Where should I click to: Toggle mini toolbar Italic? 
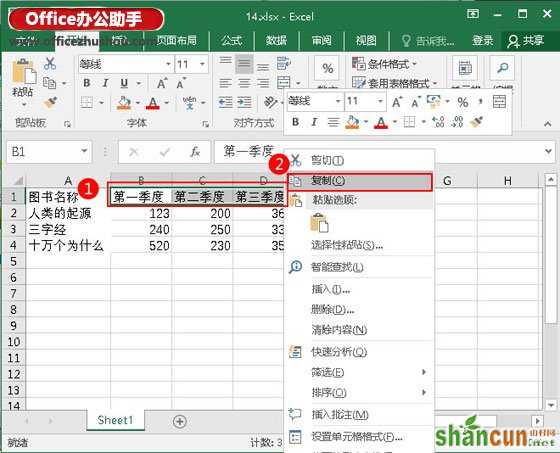[x=314, y=122]
